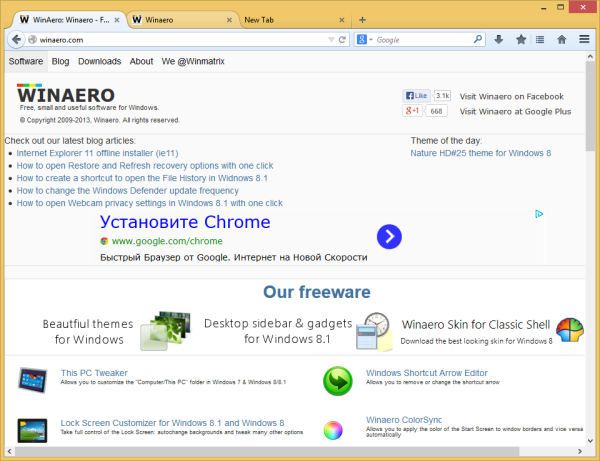The width and height of the screenshot is (600, 461).
Task: Open the Blog menu item
Action: coord(60,61)
